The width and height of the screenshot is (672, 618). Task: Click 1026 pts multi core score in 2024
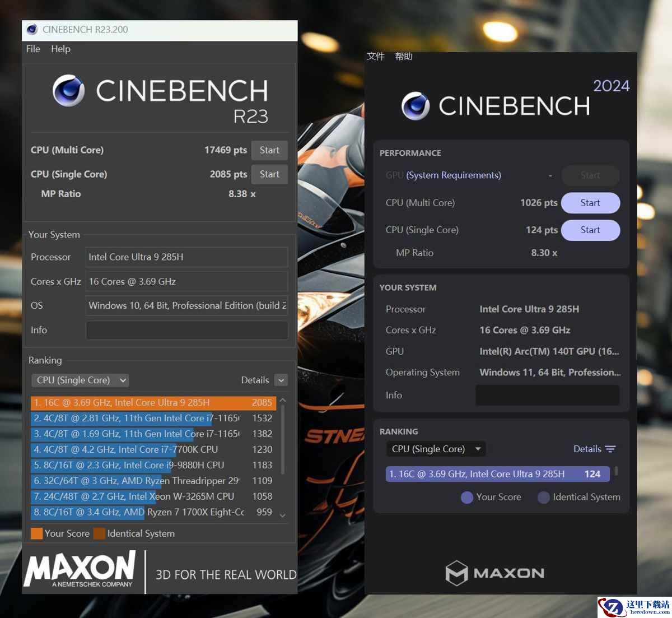coord(539,203)
